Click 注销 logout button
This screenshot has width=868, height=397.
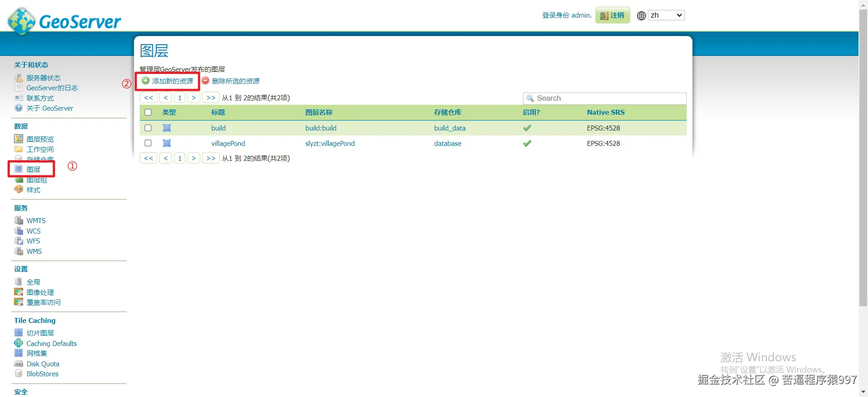click(x=613, y=15)
